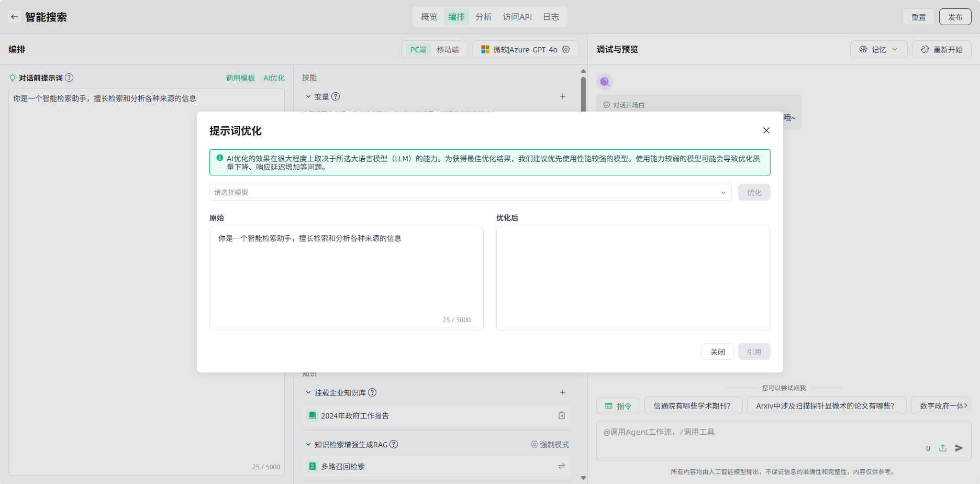Click the 重新开始 button

[942, 49]
